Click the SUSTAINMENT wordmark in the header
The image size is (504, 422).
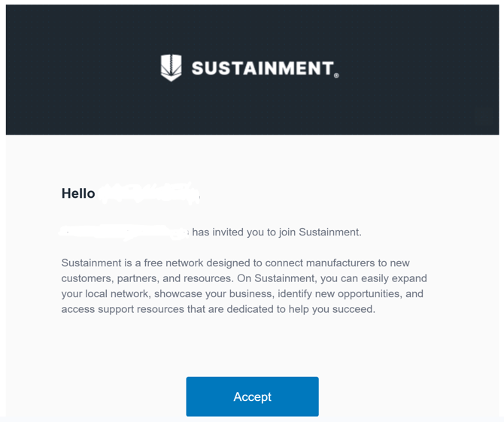tap(262, 68)
